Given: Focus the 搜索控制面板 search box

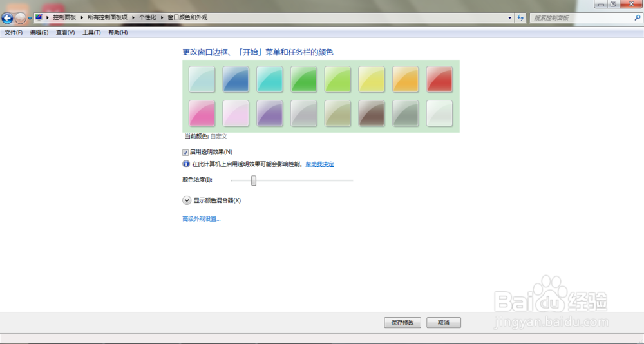Looking at the screenshot, I should click(585, 17).
